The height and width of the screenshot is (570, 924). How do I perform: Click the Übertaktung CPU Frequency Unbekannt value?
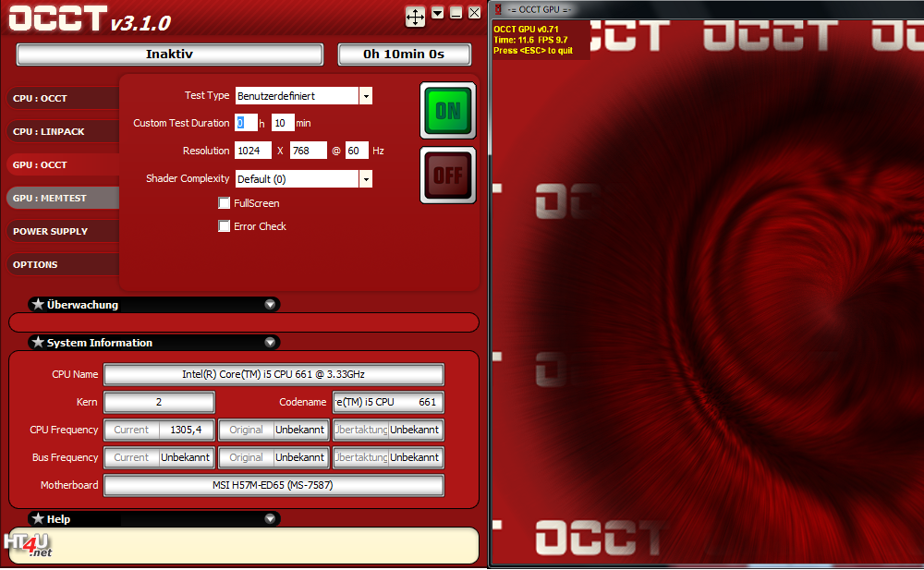pos(415,430)
